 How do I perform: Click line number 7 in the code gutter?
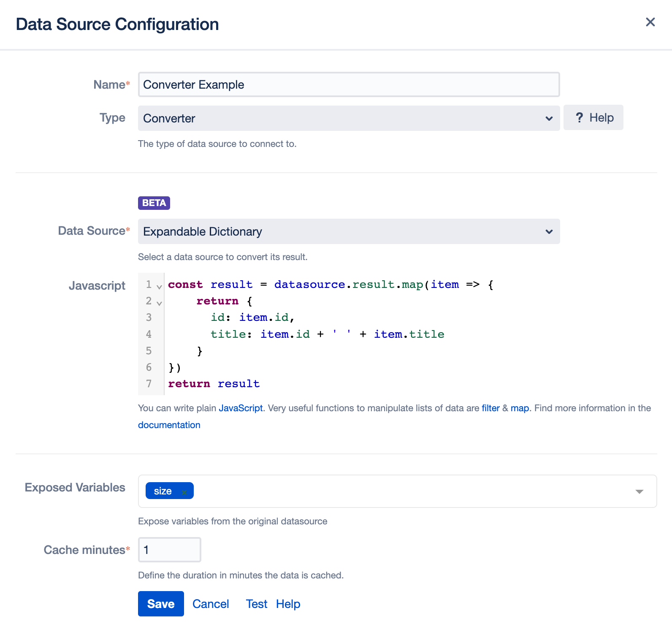149,384
